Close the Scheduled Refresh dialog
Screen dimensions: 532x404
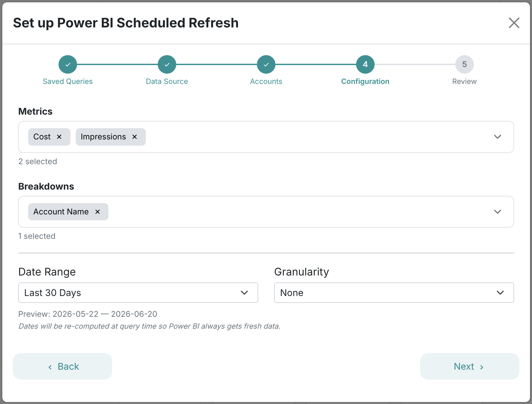tap(514, 23)
